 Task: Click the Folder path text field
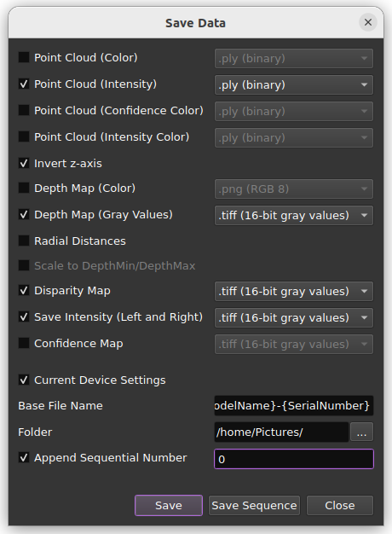pos(281,432)
